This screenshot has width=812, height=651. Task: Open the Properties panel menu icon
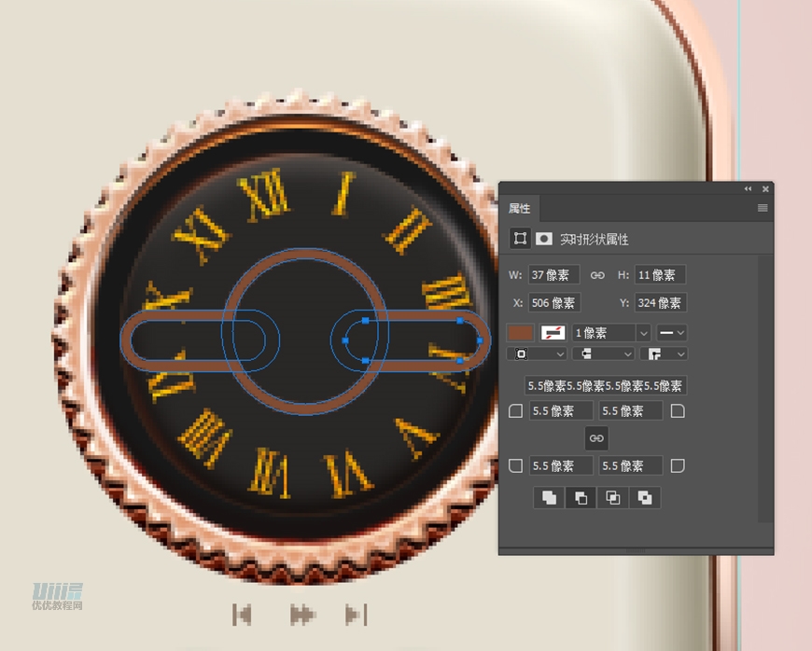763,208
